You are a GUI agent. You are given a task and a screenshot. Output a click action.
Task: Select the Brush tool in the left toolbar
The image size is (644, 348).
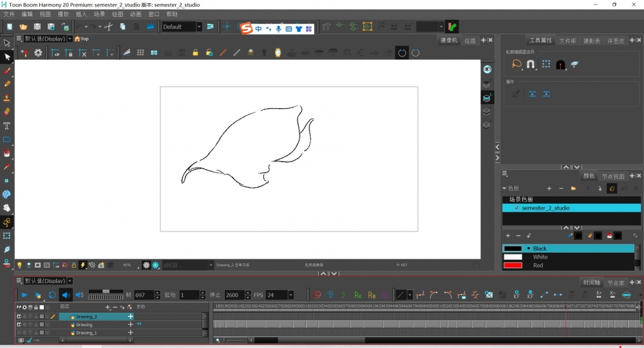pyautogui.click(x=7, y=71)
